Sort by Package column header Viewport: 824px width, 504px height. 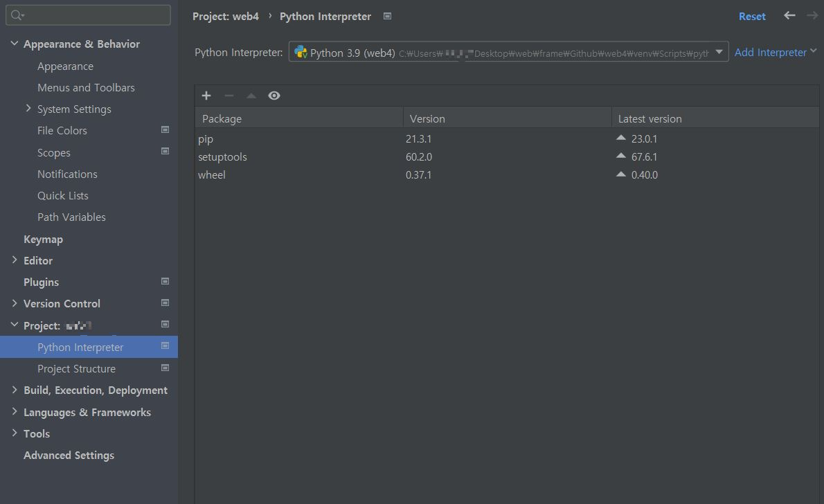298,119
